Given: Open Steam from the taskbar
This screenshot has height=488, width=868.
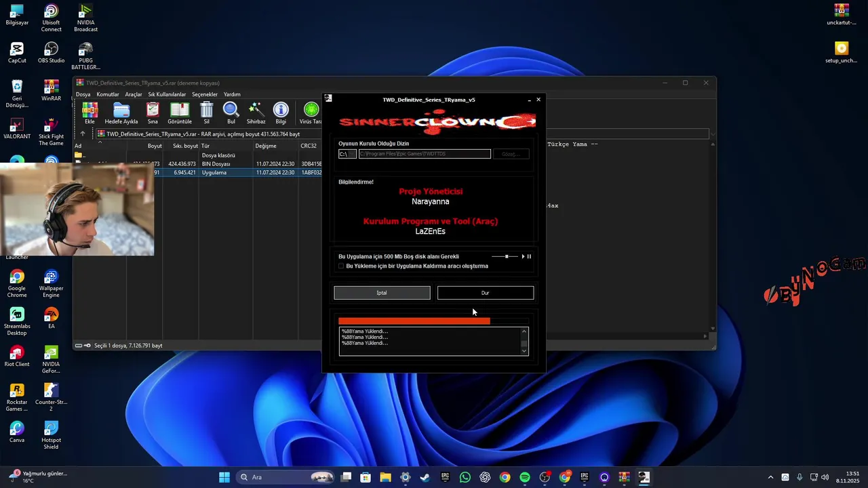Looking at the screenshot, I should point(425,477).
